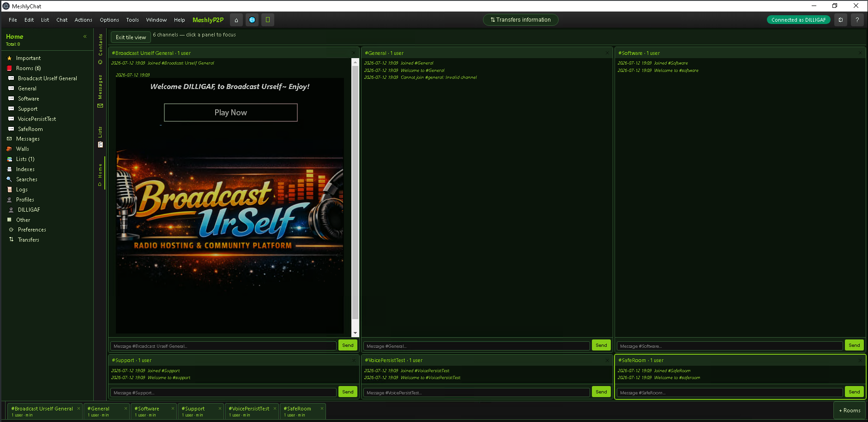Close the #Broadcast Urself General bottom tab
Image resolution: width=868 pixels, height=422 pixels.
pyautogui.click(x=78, y=408)
